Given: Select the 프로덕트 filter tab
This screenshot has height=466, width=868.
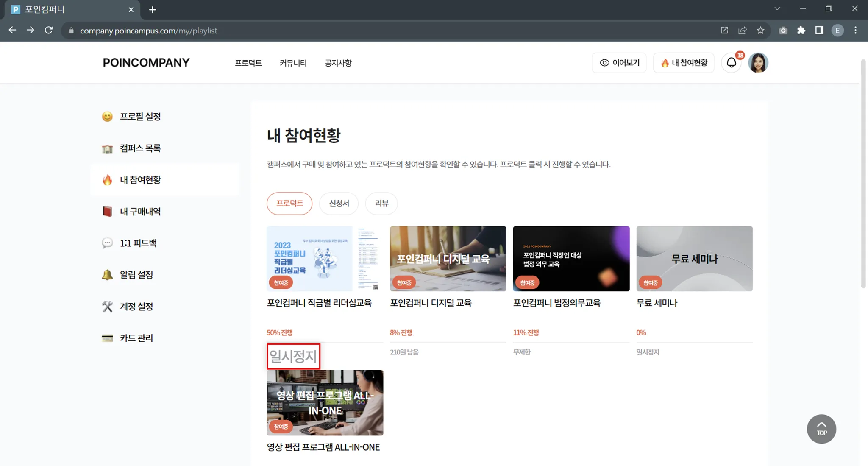Looking at the screenshot, I should click(x=289, y=203).
